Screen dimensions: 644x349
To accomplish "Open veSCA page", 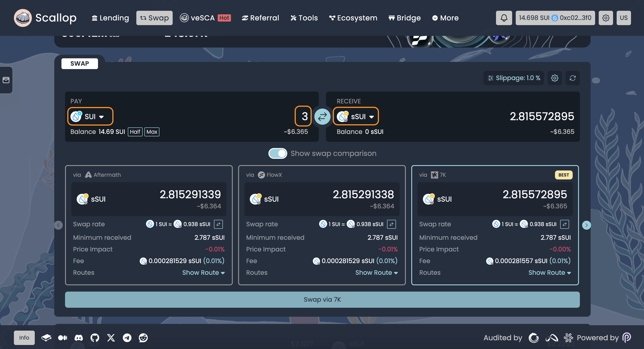I will point(205,18).
